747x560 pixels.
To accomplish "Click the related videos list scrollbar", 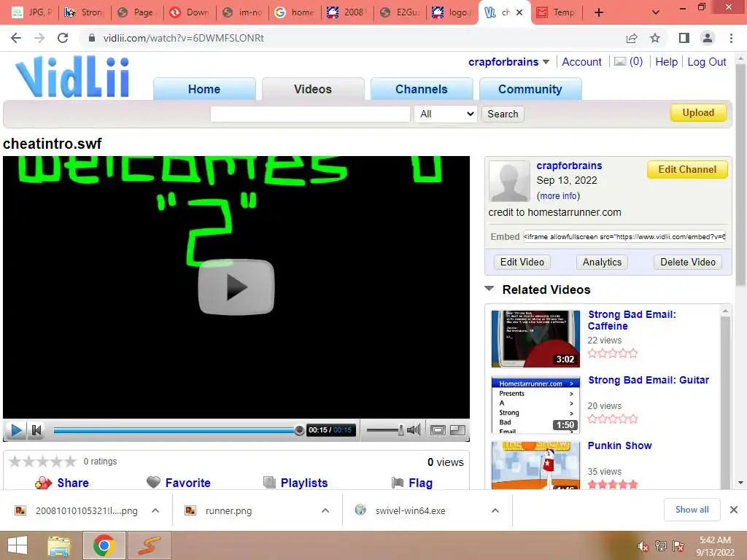I will click(725, 397).
